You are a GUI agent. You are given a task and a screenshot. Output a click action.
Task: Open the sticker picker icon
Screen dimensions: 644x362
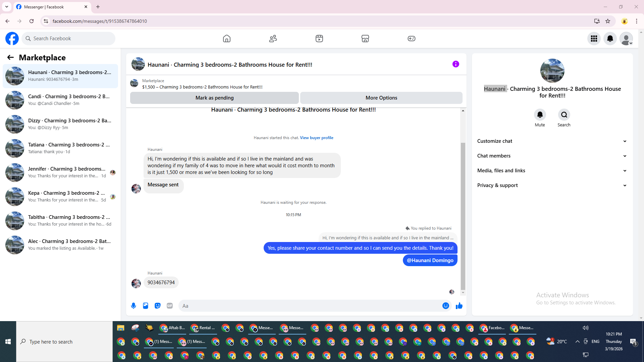tap(158, 306)
